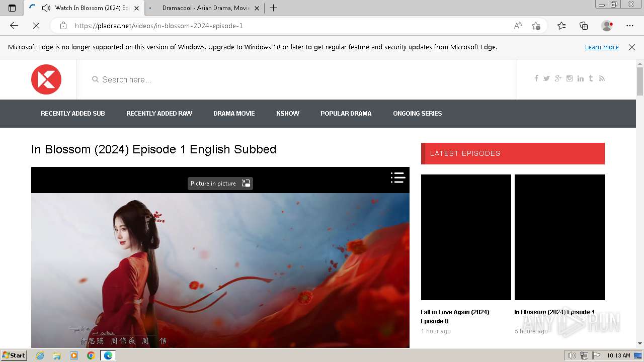Open the site's RSS feed icon
The image size is (644, 362).
[602, 78]
